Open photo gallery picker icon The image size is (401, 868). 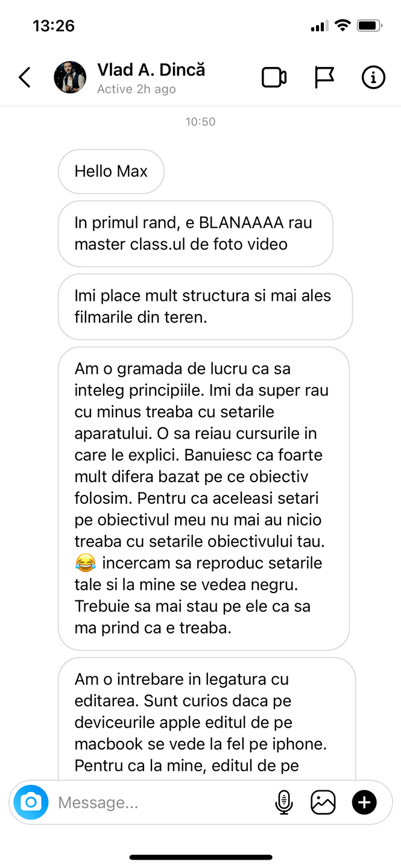(x=323, y=802)
